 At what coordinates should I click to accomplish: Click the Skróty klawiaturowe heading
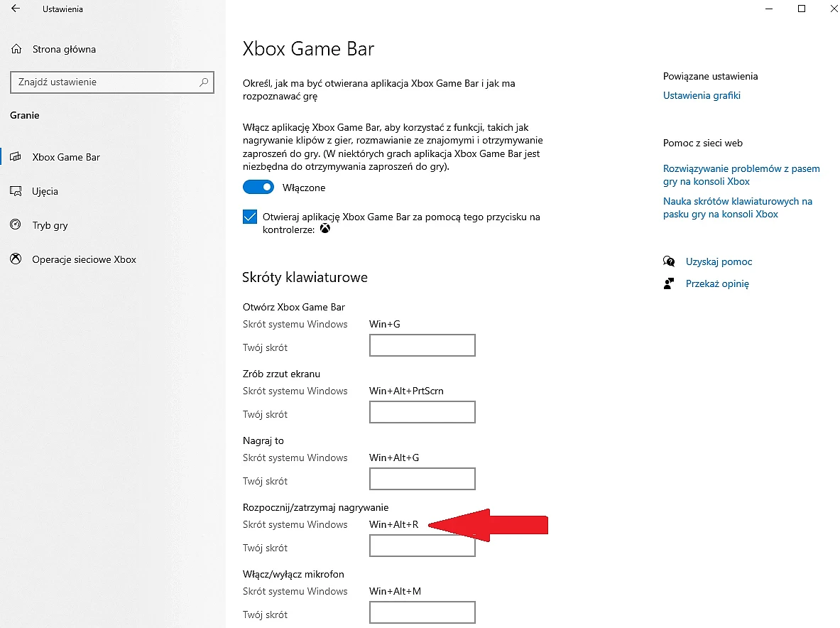[x=305, y=278]
